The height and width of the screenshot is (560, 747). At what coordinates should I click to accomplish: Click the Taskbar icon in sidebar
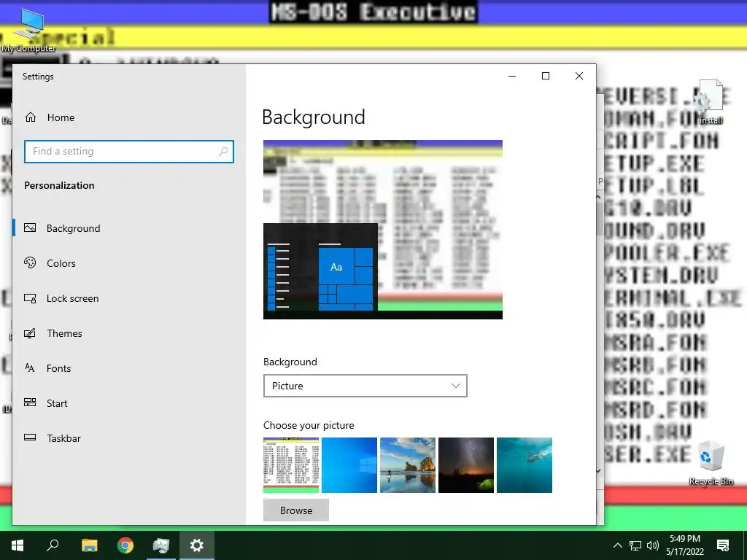coord(30,437)
